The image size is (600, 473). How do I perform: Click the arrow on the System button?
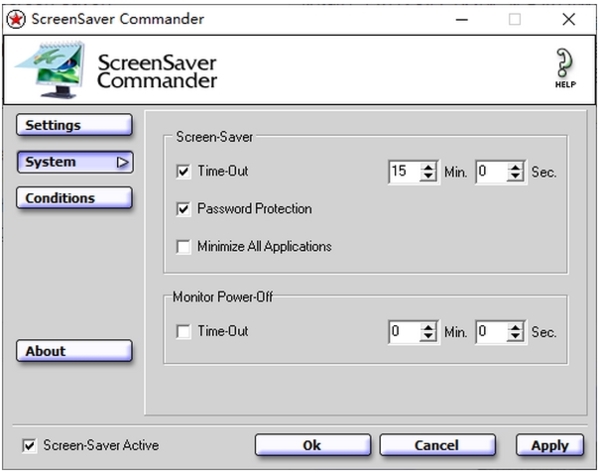point(122,162)
